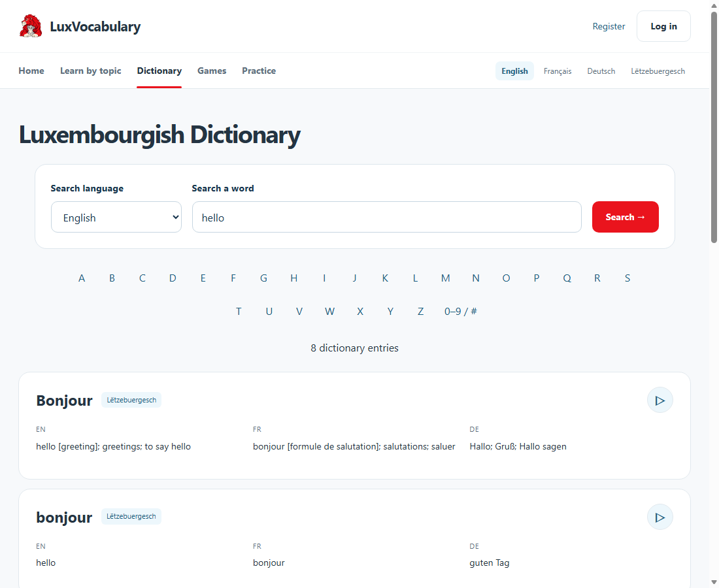
Task: Switch site language to Français
Action: [558, 71]
